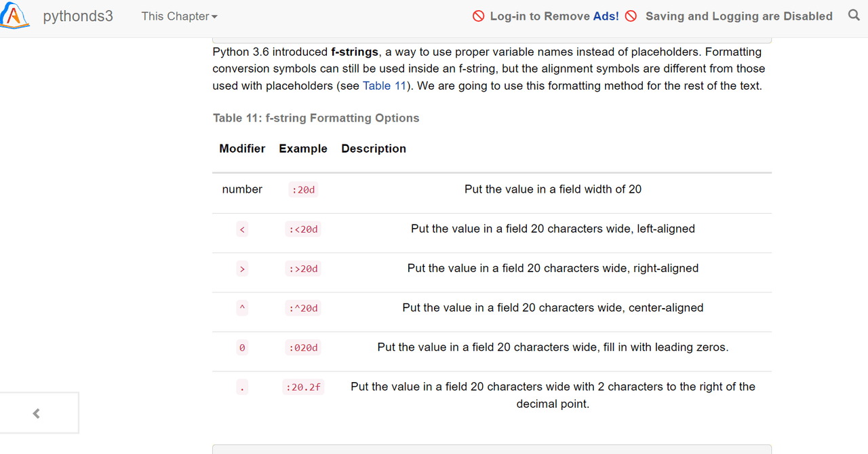The image size is (868, 454).
Task: Select the :>20d right-aligned example code
Action: [302, 269]
